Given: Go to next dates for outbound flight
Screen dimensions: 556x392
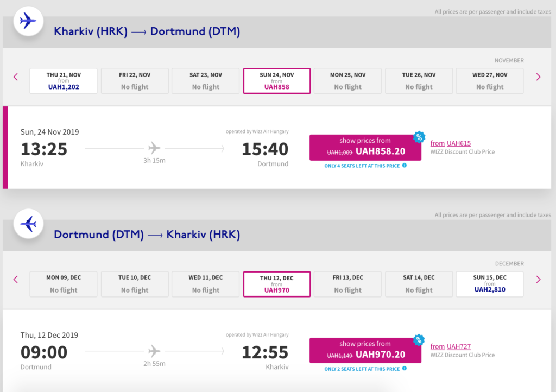Looking at the screenshot, I should [538, 77].
